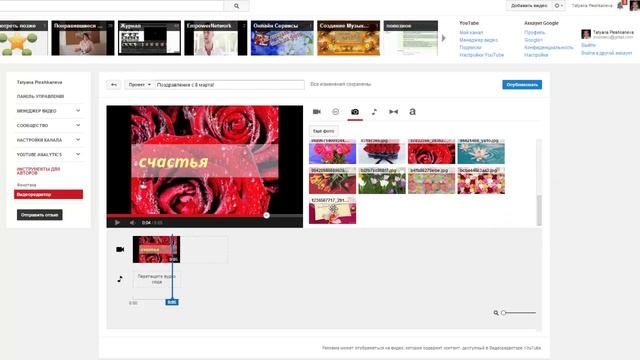The height and width of the screenshot is (360, 640).
Task: Click the Подписки link
Action: (470, 47)
